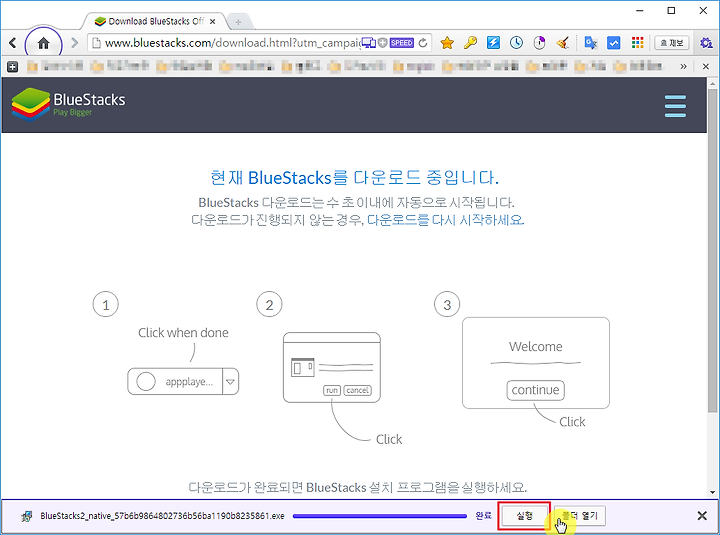The height and width of the screenshot is (535, 720).
Task: Click the gray plus shield icon
Action: click(382, 43)
